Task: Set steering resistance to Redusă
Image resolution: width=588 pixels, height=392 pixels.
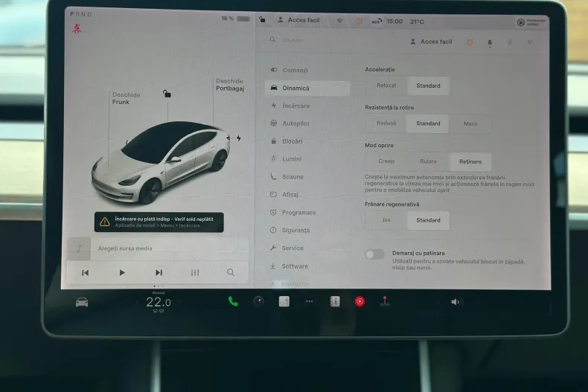Action: click(x=386, y=123)
